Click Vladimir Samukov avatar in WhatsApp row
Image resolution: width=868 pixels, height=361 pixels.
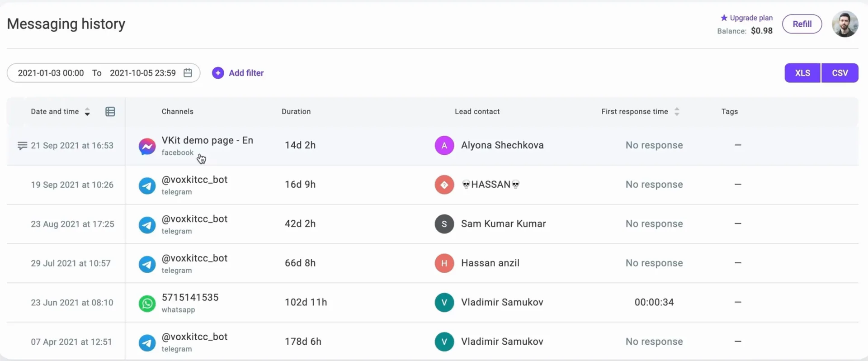444,303
